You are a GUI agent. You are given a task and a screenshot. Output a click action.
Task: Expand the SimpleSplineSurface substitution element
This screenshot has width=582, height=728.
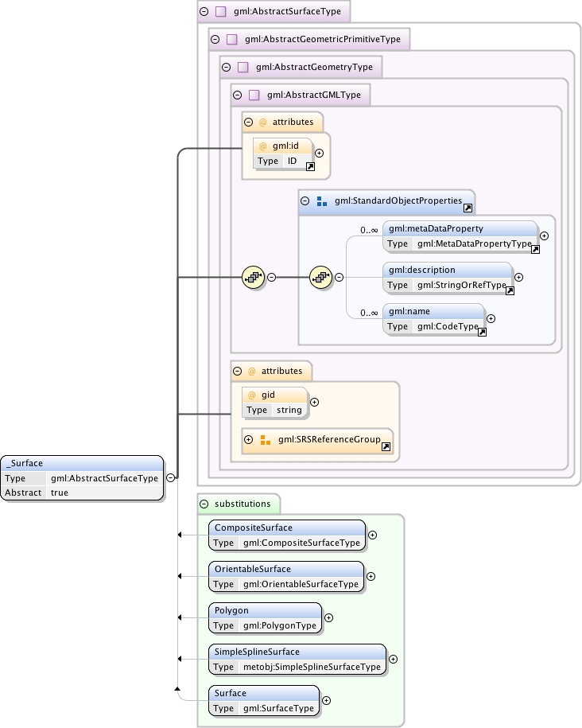393,659
